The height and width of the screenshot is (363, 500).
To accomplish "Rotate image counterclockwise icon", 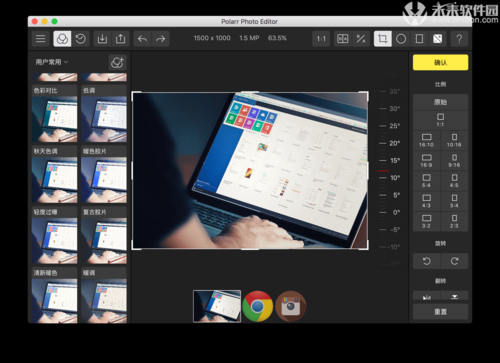I will (x=427, y=261).
